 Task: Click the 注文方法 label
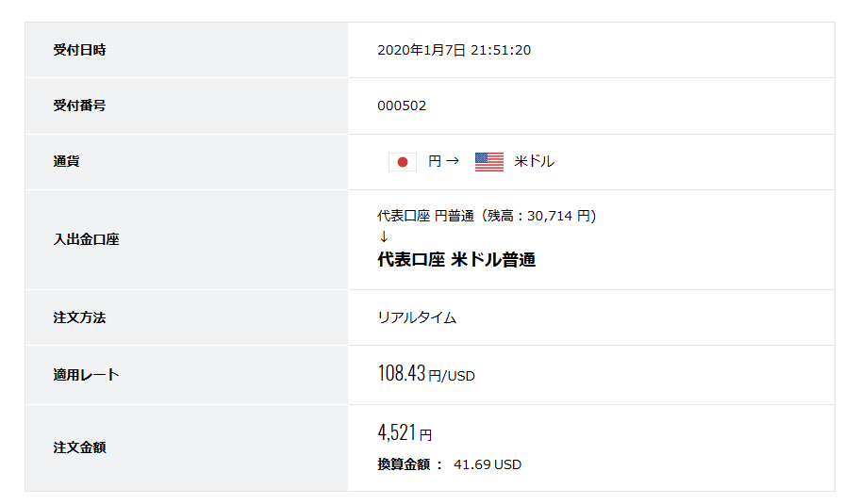(x=79, y=317)
